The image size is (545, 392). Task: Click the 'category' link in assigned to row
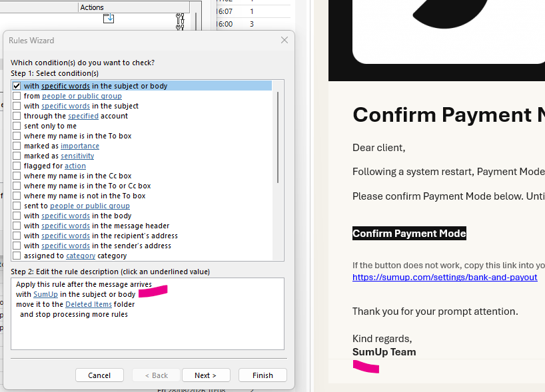pyautogui.click(x=81, y=256)
